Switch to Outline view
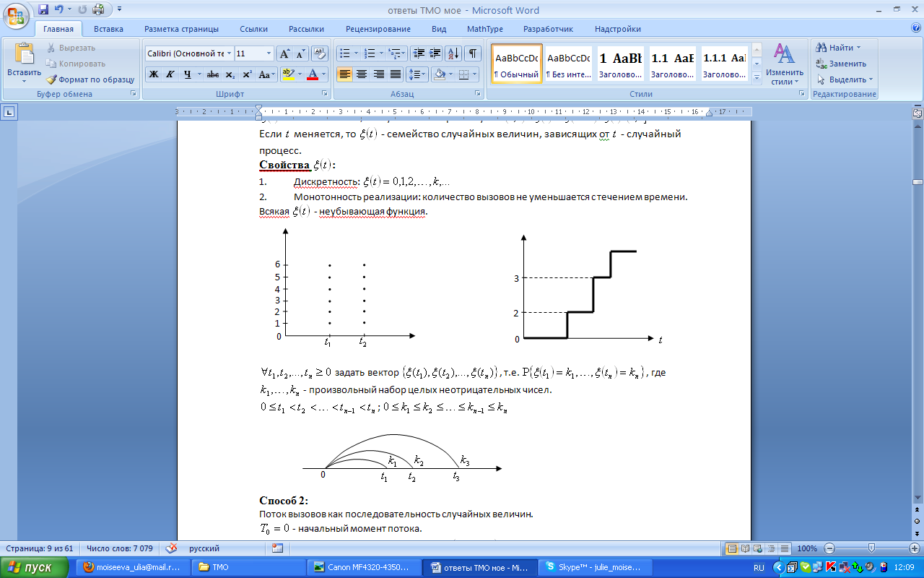Screen dimensions: 924x578 click(772, 548)
